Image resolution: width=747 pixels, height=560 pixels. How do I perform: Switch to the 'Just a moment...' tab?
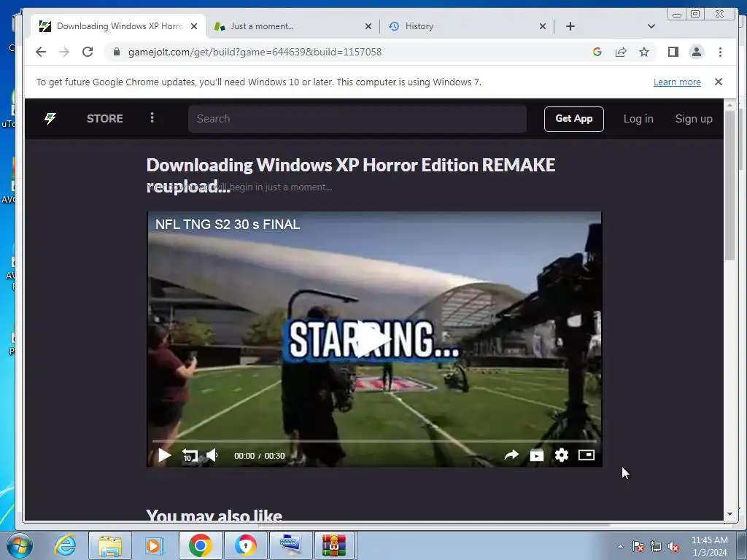[292, 26]
